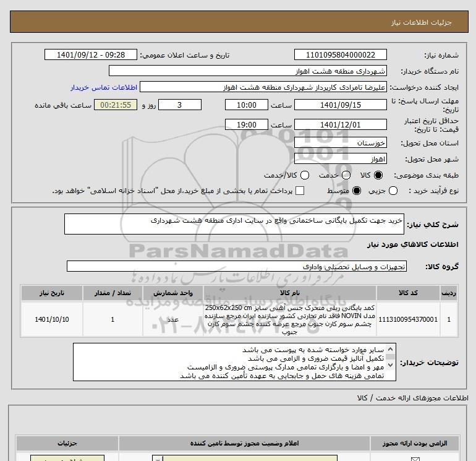This screenshot has width=476, height=461.
Task: Click the اطلاعات مجوزهای ارائه خدمت / کالا heading
Action: click(x=412, y=398)
